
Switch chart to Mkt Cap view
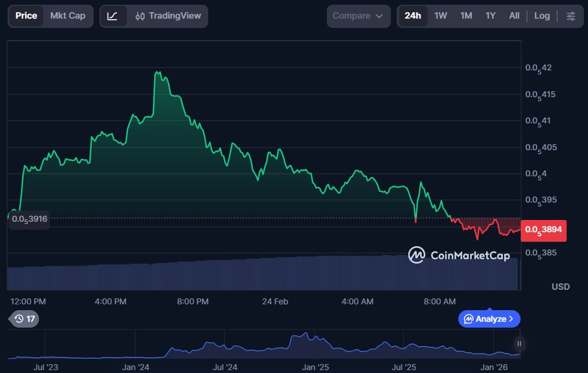point(67,16)
